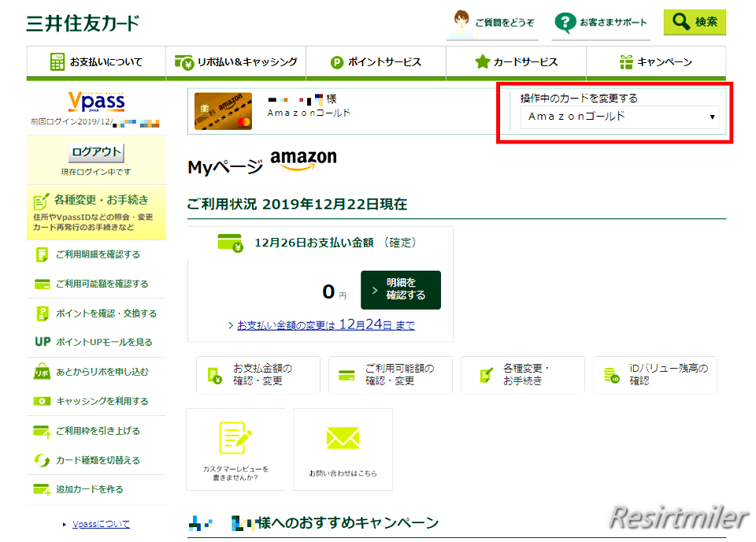The height and width of the screenshot is (542, 756).
Task: Click the ログアウト button
Action: click(96, 152)
